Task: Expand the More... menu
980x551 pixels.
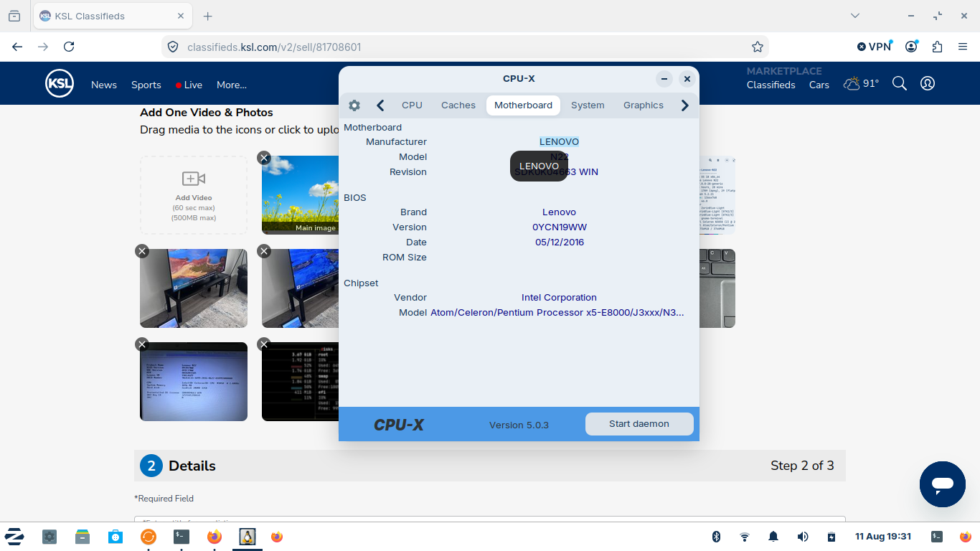Action: coord(232,85)
